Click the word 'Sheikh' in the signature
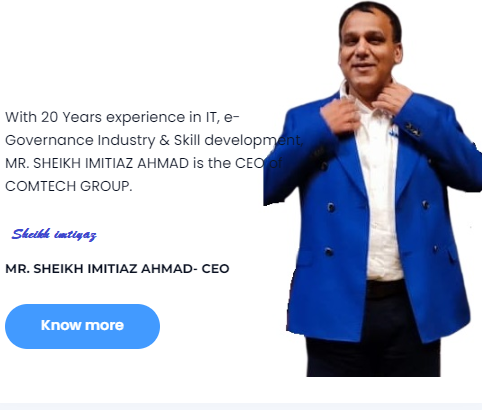 (x=31, y=234)
